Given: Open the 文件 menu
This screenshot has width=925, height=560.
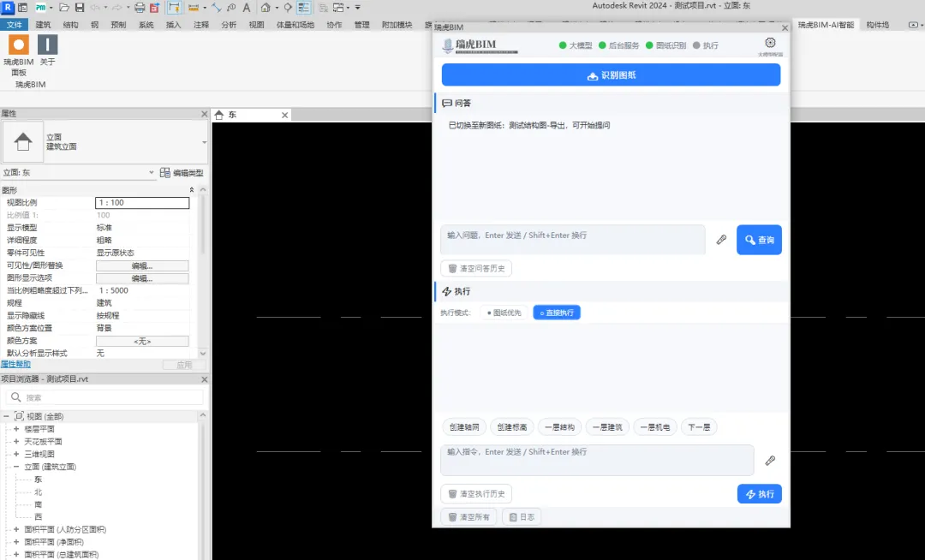Looking at the screenshot, I should [x=15, y=25].
